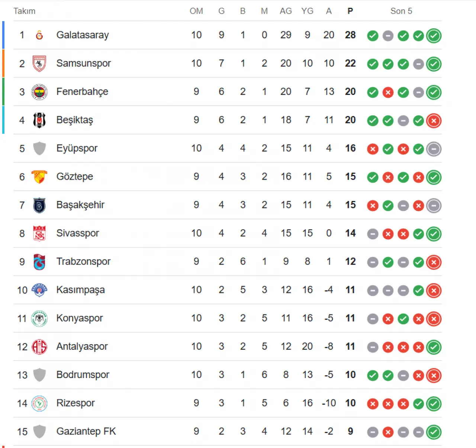Click the Son 5 column header
Viewport: 476px width, 448px height.
click(401, 11)
